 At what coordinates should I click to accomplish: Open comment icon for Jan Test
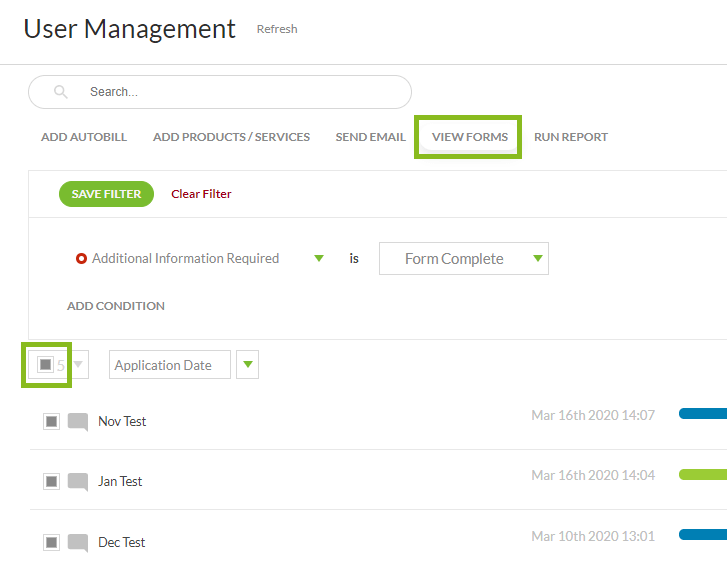[x=78, y=482]
